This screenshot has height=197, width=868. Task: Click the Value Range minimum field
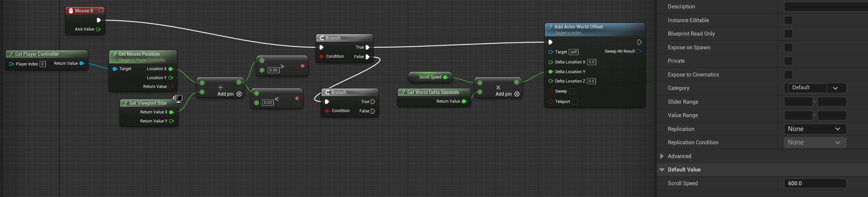799,115
